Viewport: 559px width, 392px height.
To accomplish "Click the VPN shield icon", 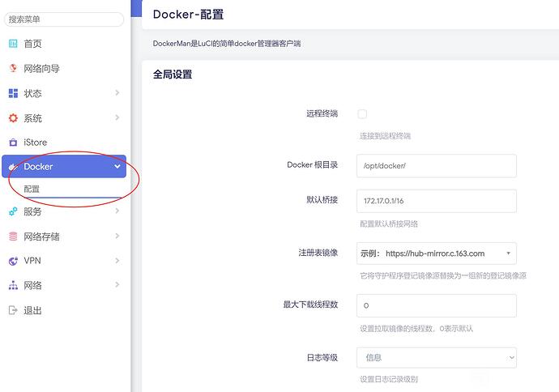I will [13, 261].
